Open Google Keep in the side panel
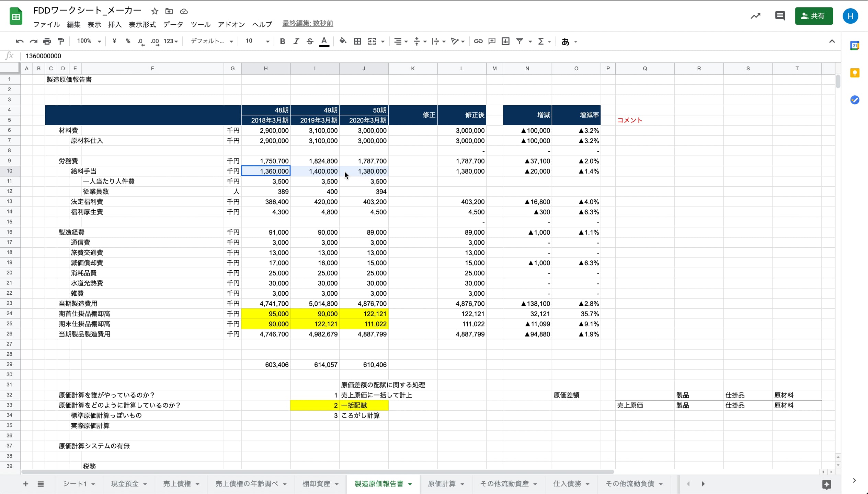The height and width of the screenshot is (494, 868). (855, 72)
